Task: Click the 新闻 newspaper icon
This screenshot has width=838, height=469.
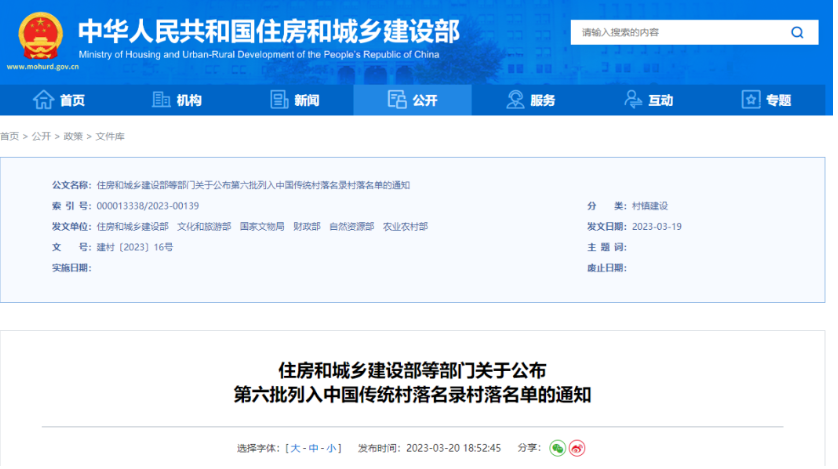Action: [x=280, y=100]
